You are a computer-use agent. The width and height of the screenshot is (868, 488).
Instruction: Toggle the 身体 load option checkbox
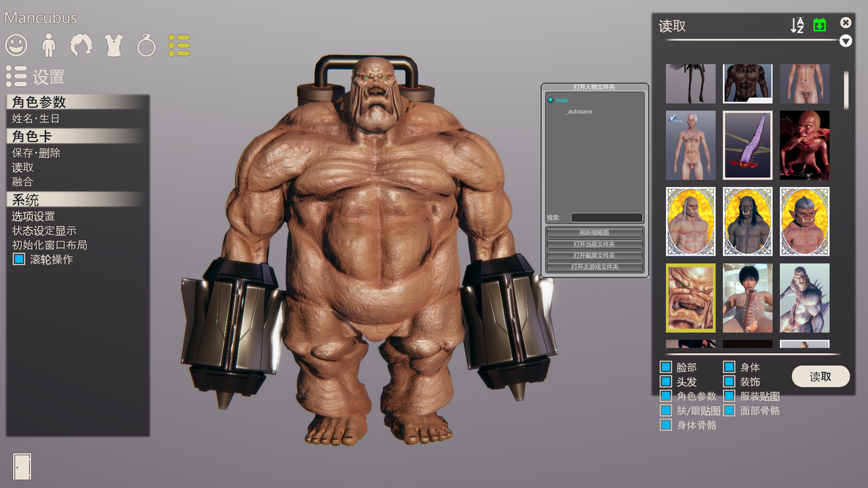[x=729, y=367]
